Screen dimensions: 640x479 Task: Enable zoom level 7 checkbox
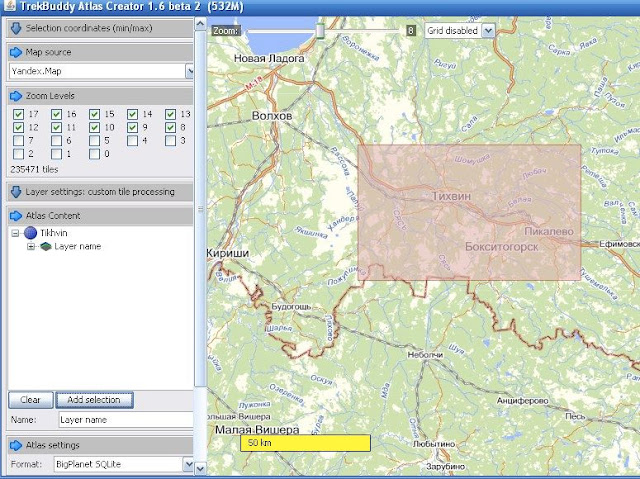pyautogui.click(x=18, y=141)
